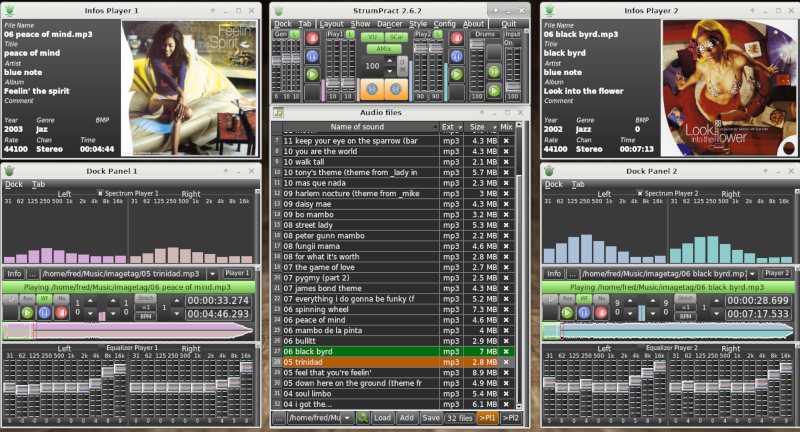Open the Size column header dropdown arrow

[494, 127]
